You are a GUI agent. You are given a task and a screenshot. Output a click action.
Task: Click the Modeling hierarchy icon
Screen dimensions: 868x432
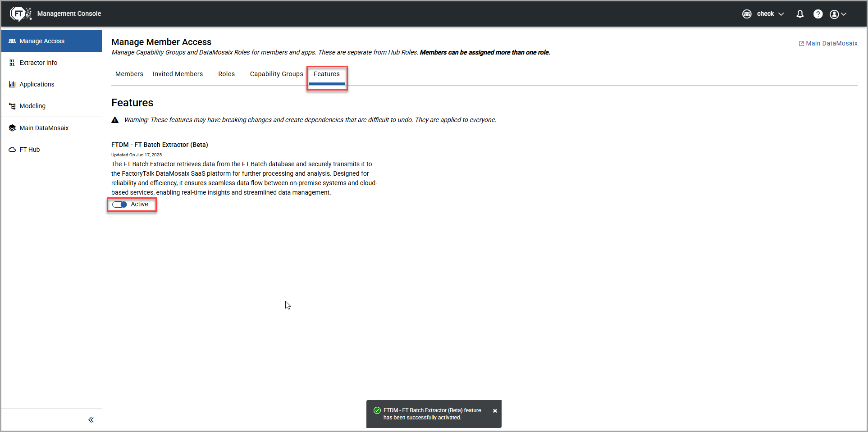(12, 106)
